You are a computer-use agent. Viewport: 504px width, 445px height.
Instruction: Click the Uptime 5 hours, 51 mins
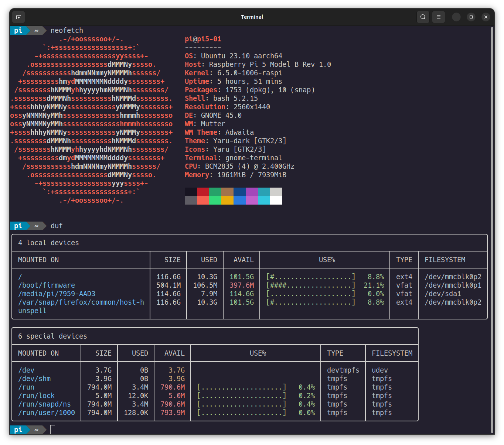coord(234,81)
